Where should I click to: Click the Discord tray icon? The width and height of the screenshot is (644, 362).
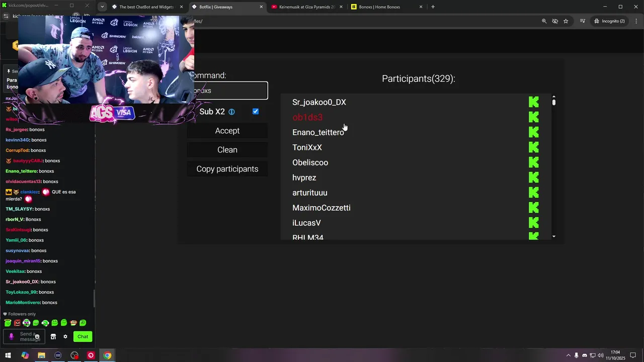tap(585, 355)
